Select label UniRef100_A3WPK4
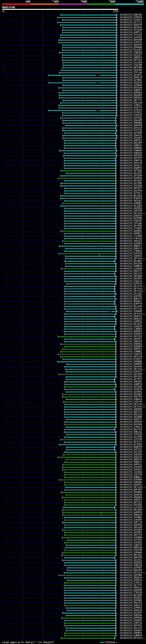 [131, 636]
